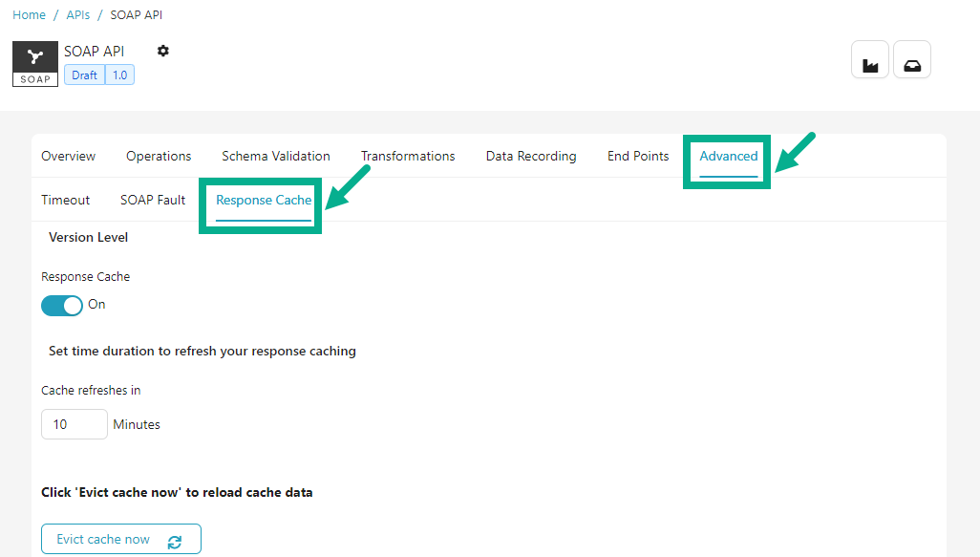Click the SOAP API logo thumbnail
This screenshot has height=557, width=980.
click(x=35, y=63)
